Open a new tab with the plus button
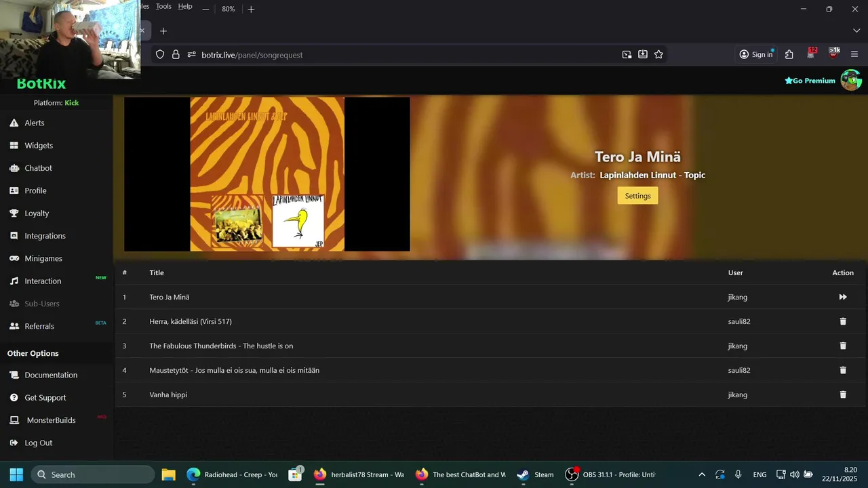868x488 pixels. [x=163, y=31]
